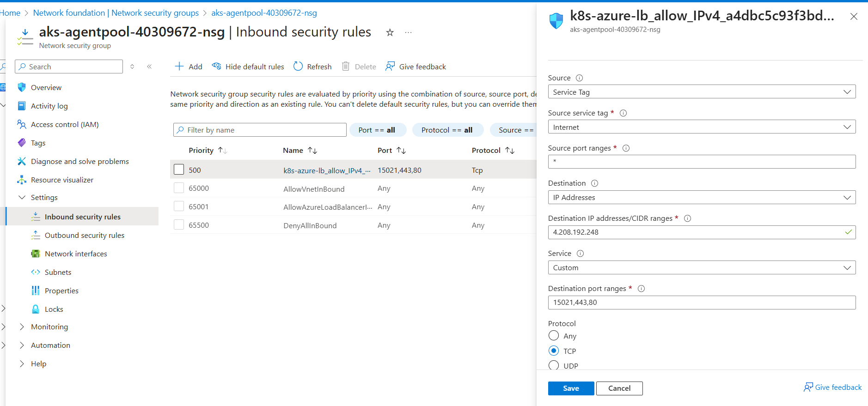
Task: Click the Hide default rules icon
Action: (x=216, y=67)
